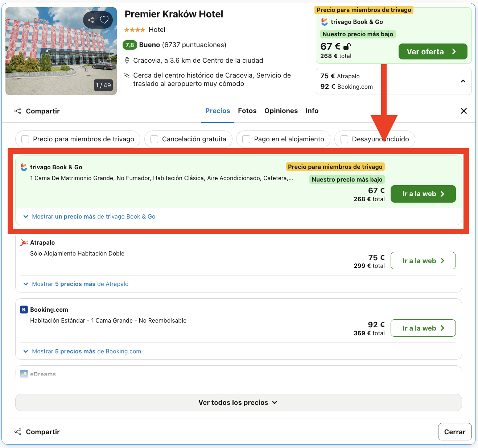This screenshot has width=478, height=448.
Task: Click the share icon on the hotel photo
Action: point(91,20)
